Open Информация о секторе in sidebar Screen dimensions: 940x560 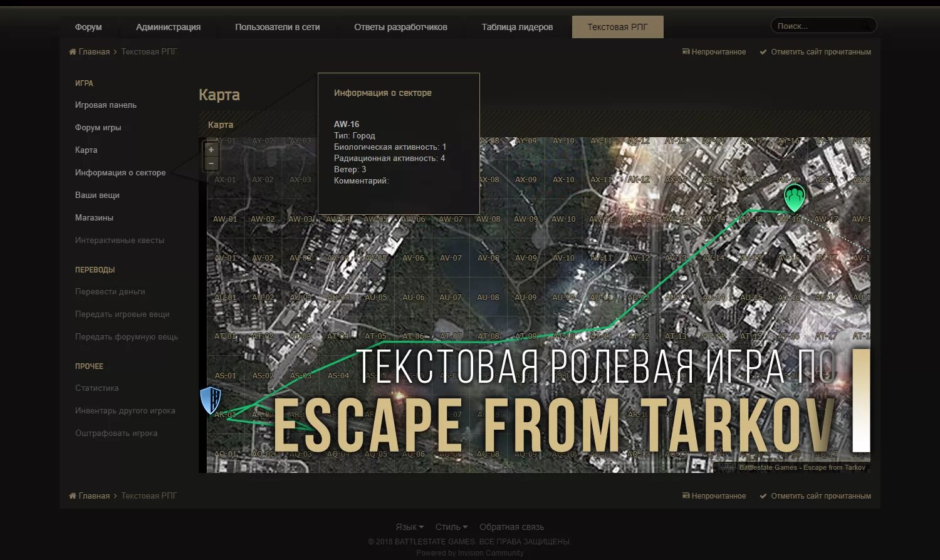point(120,173)
